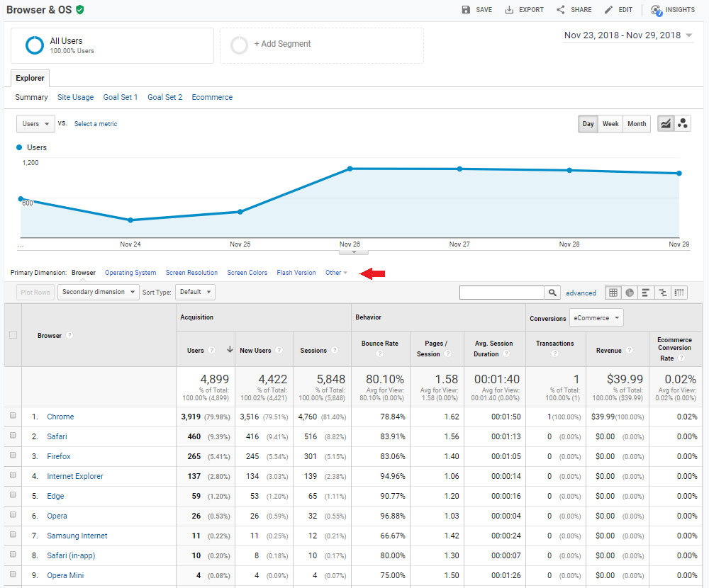The height and width of the screenshot is (588, 709).
Task: Click the advanced filter link
Action: [x=581, y=293]
